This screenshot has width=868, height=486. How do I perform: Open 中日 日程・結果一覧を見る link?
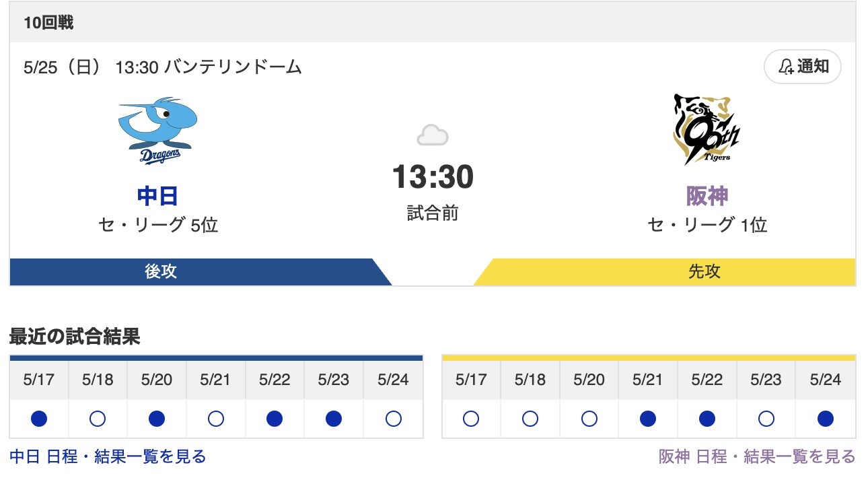coord(108,456)
